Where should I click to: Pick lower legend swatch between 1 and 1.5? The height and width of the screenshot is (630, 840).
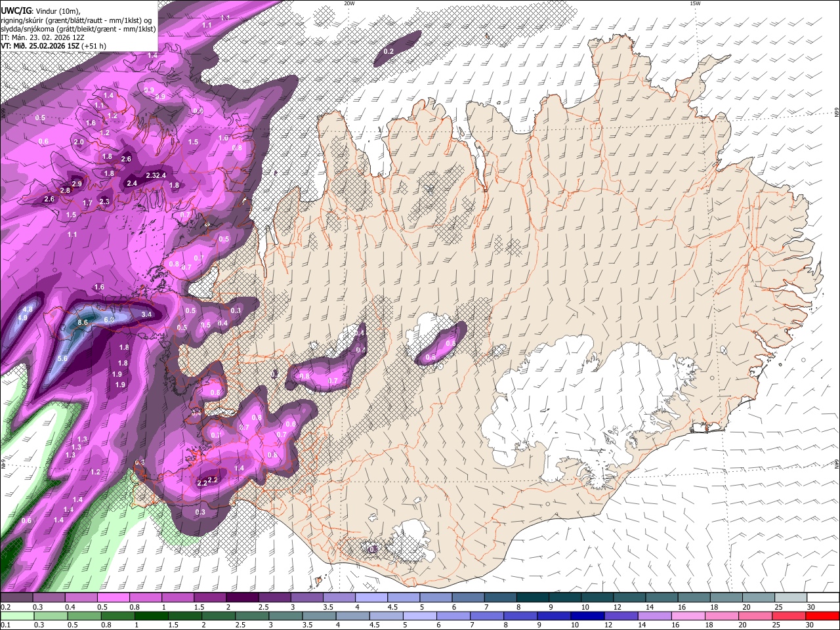[152, 616]
